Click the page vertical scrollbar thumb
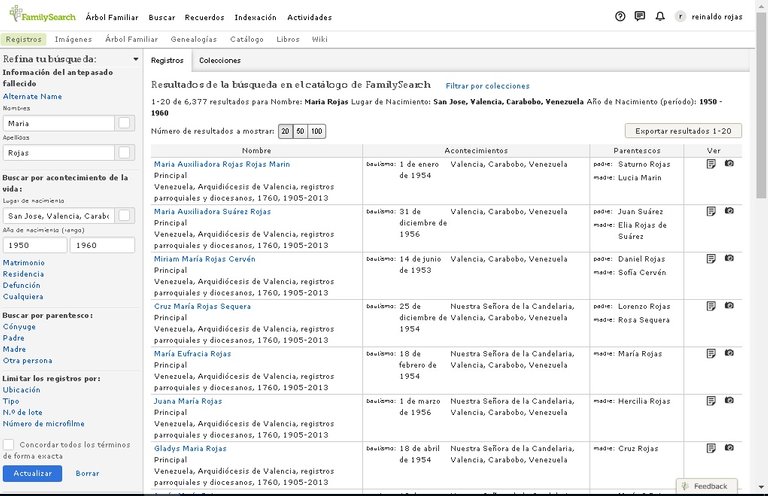Viewport: 768px width, 496px height. coord(761,103)
